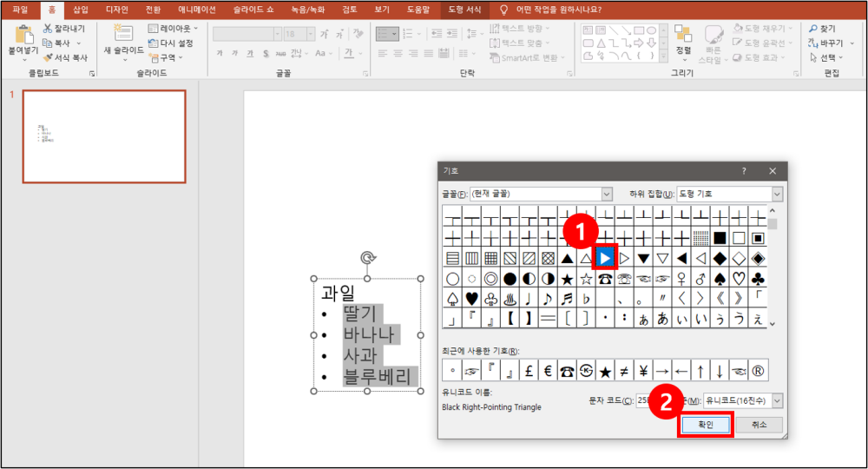Screen dimensions: 868x469
Task: Switch to the Transitions (전환) tab
Action: 153,10
